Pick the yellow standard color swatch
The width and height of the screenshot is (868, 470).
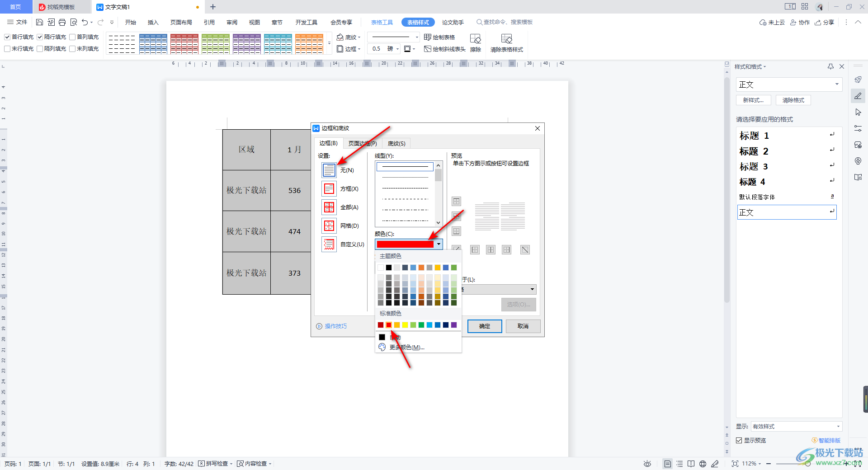pyautogui.click(x=405, y=325)
